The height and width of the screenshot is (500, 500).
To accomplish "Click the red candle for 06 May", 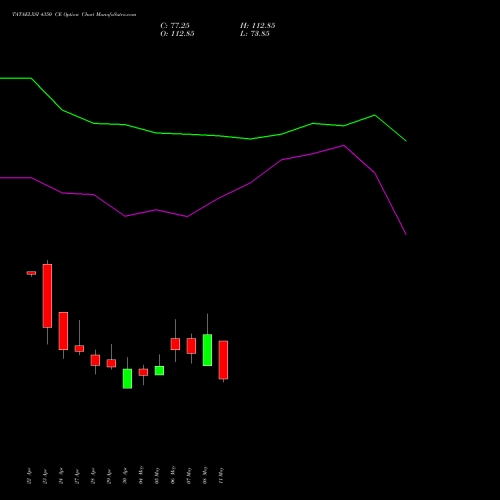I will coord(175,344).
